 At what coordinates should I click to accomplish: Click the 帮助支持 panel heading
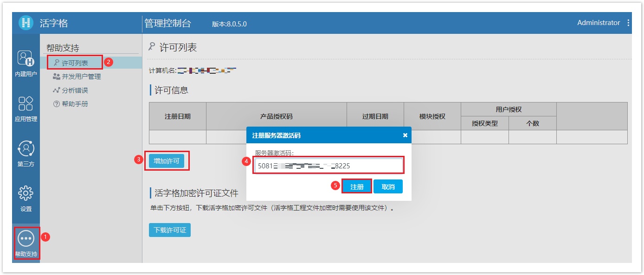coord(63,48)
